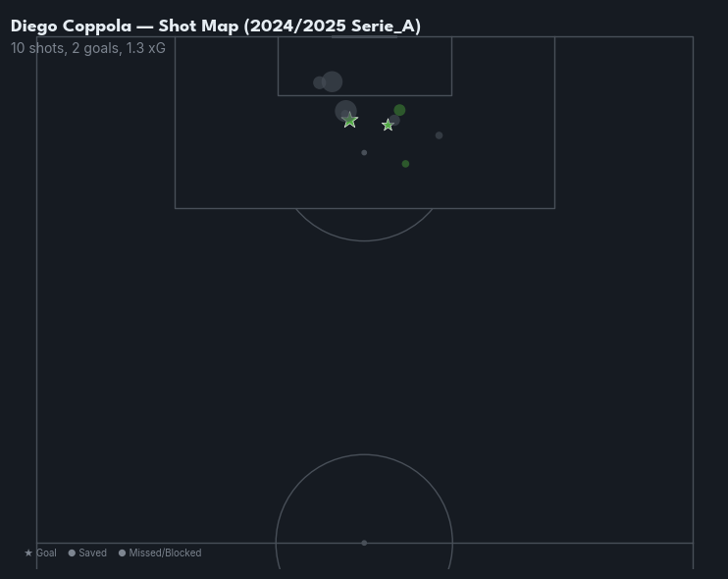Viewport: 728px width, 579px height.
Task: Click the center spot on halfway line
Action: click(x=364, y=543)
